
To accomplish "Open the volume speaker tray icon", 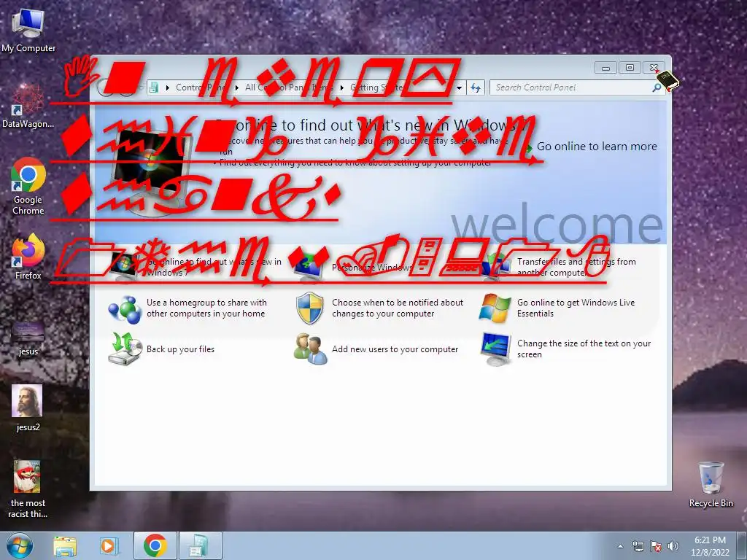I will coord(673,546).
